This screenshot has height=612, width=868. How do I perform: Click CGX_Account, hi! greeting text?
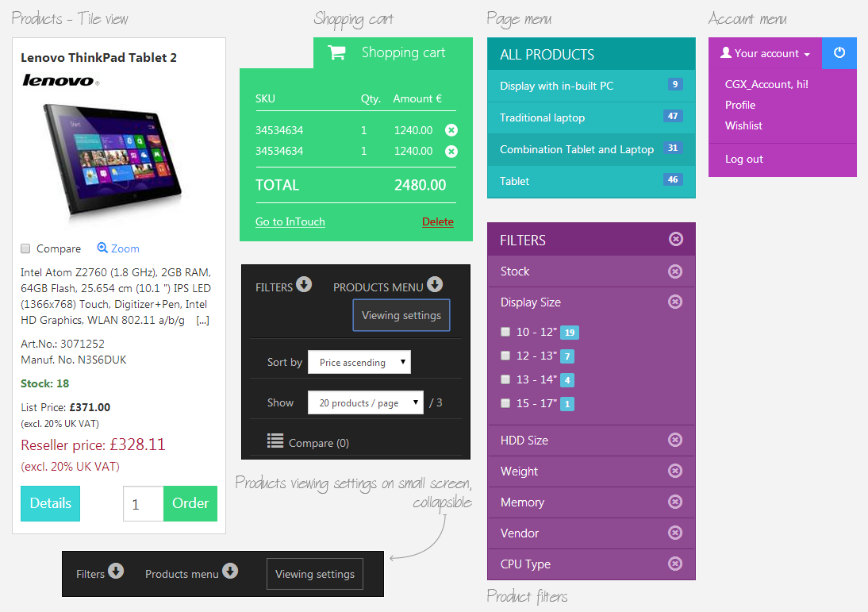[766, 84]
